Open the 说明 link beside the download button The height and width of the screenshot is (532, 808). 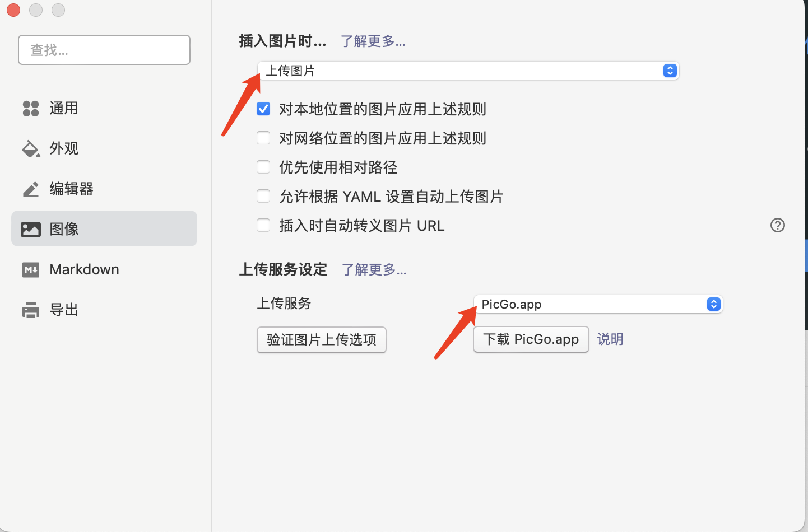pyautogui.click(x=610, y=339)
